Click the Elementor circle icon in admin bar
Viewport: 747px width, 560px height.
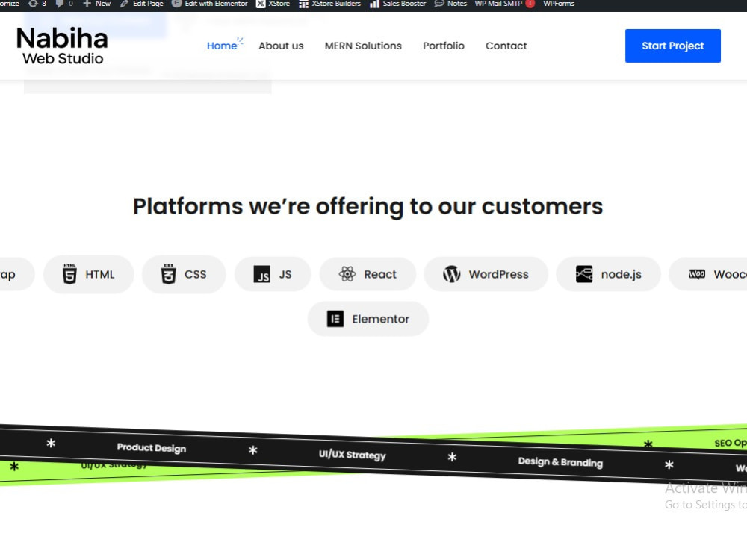tap(176, 4)
